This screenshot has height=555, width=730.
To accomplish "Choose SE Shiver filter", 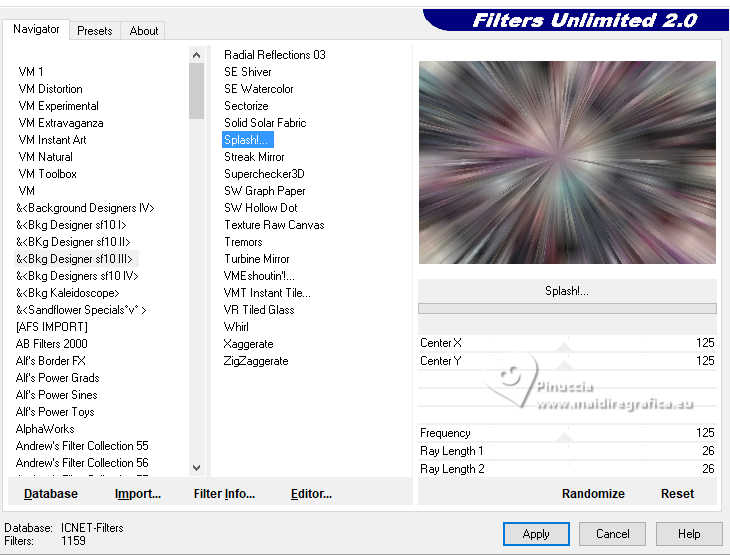I will tap(248, 72).
